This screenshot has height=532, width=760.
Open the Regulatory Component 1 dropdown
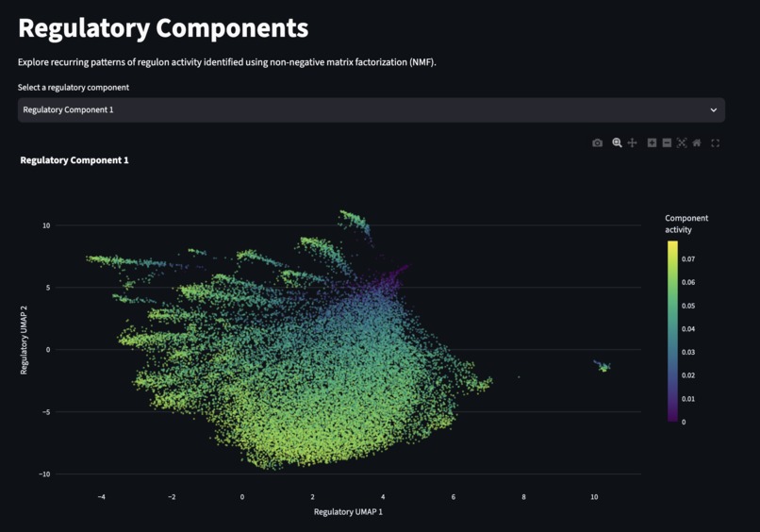pyautogui.click(x=372, y=110)
